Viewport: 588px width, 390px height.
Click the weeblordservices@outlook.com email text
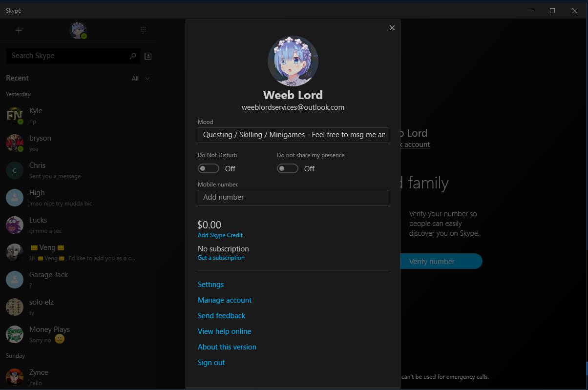coord(293,107)
